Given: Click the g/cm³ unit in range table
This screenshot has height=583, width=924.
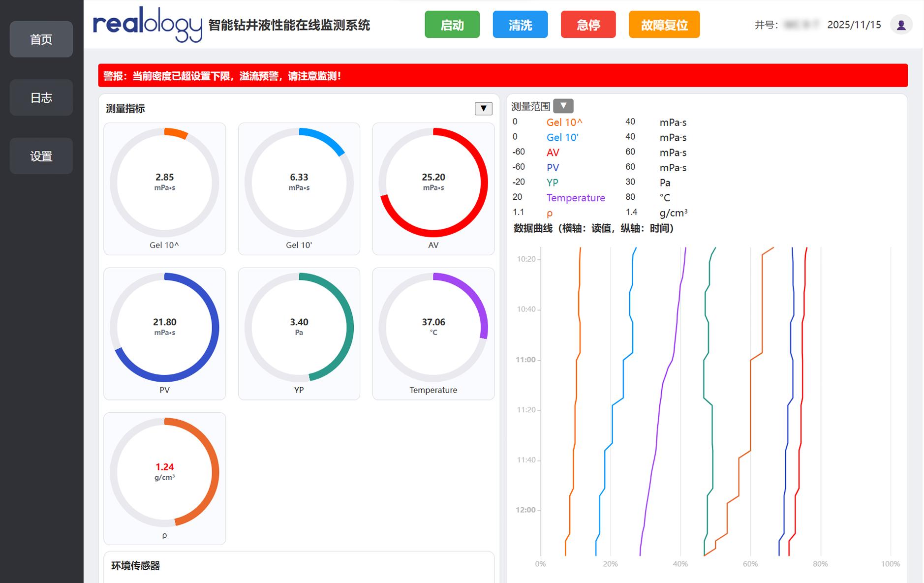Looking at the screenshot, I should [674, 213].
